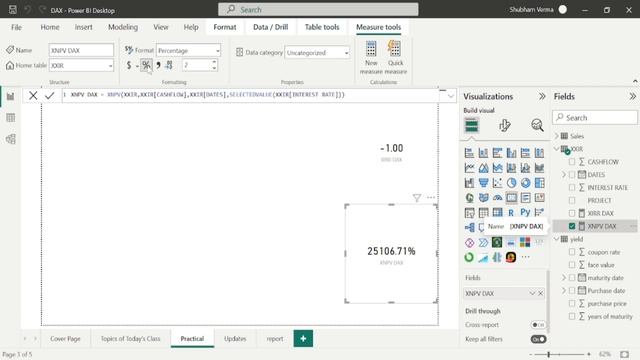Select the gauge visual

pos(498,198)
